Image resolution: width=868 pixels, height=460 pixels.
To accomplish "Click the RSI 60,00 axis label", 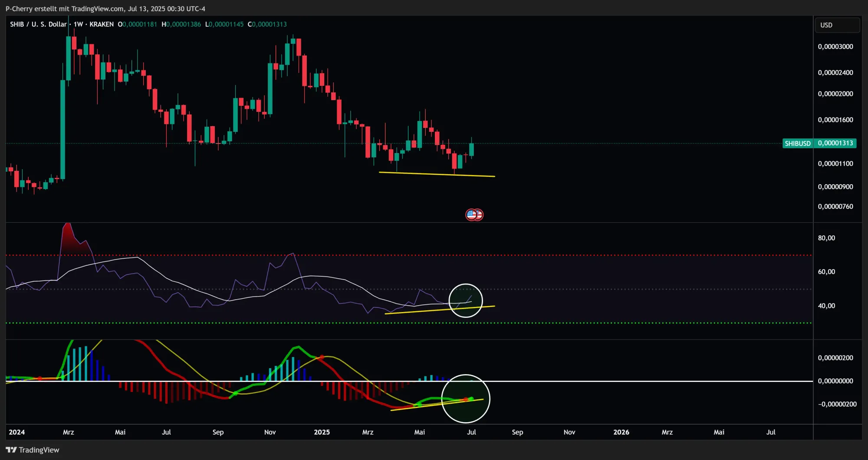I will pos(826,271).
